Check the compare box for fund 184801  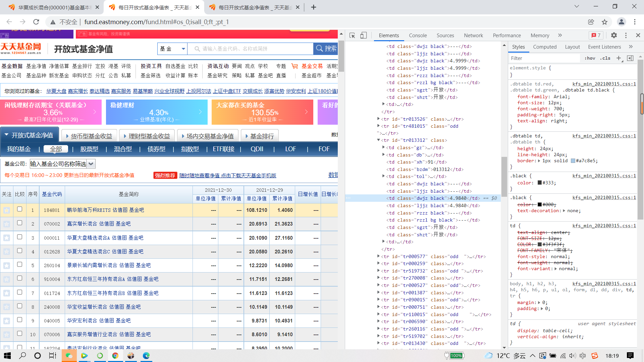tap(19, 209)
